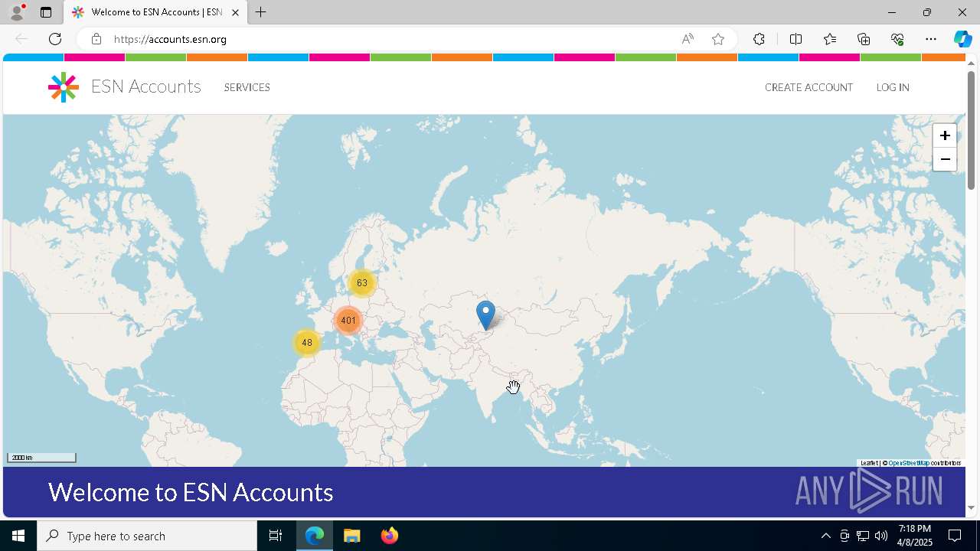The height and width of the screenshot is (551, 980).
Task: Click the Edge taskbar icon
Action: point(315,536)
